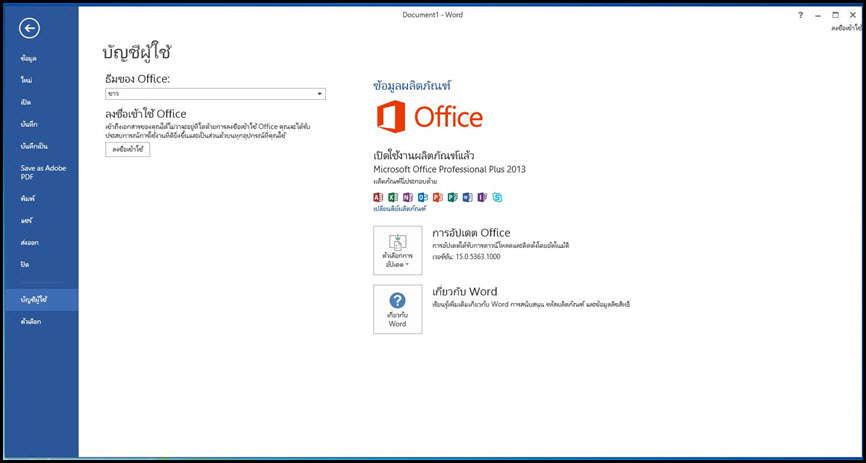Maximize the Word window
The width and height of the screenshot is (866, 463).
pos(836,15)
